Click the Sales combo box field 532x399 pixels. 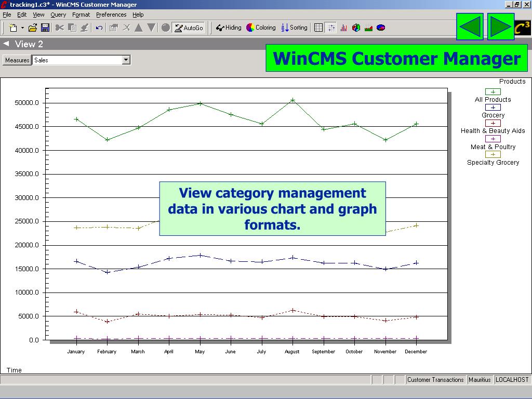[82, 60]
